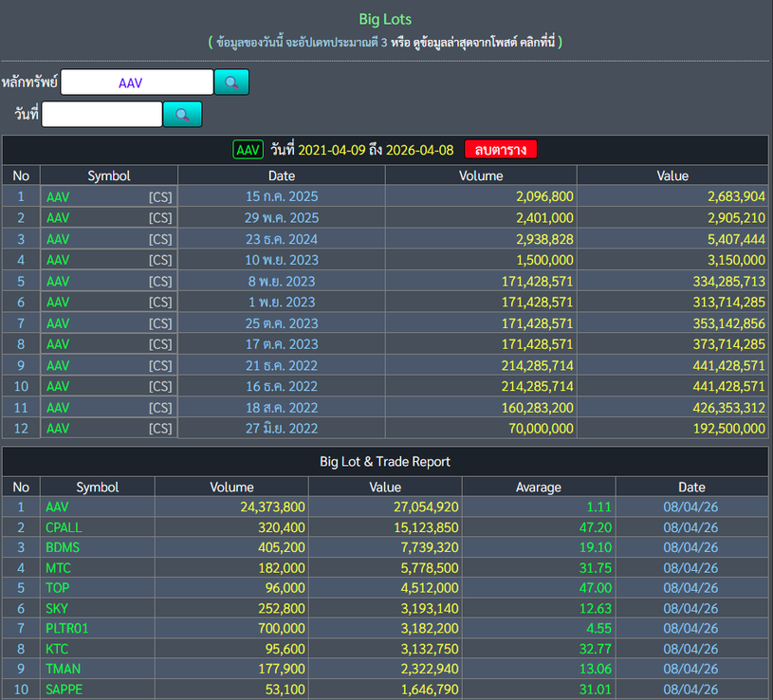Select the 23 ธ.ค. 2024 date cell
This screenshot has height=700, width=773.
[282, 239]
